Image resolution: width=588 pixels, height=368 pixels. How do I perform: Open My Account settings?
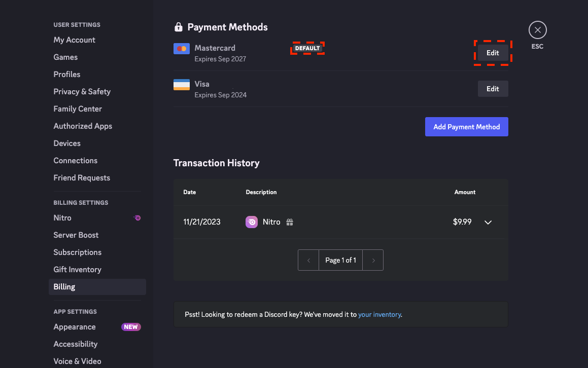point(74,40)
